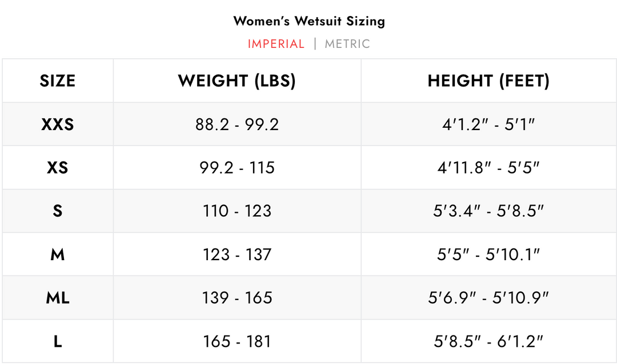The width and height of the screenshot is (617, 364).
Task: Select height range 5'8.5" - 6'1.2"
Action: point(488,341)
